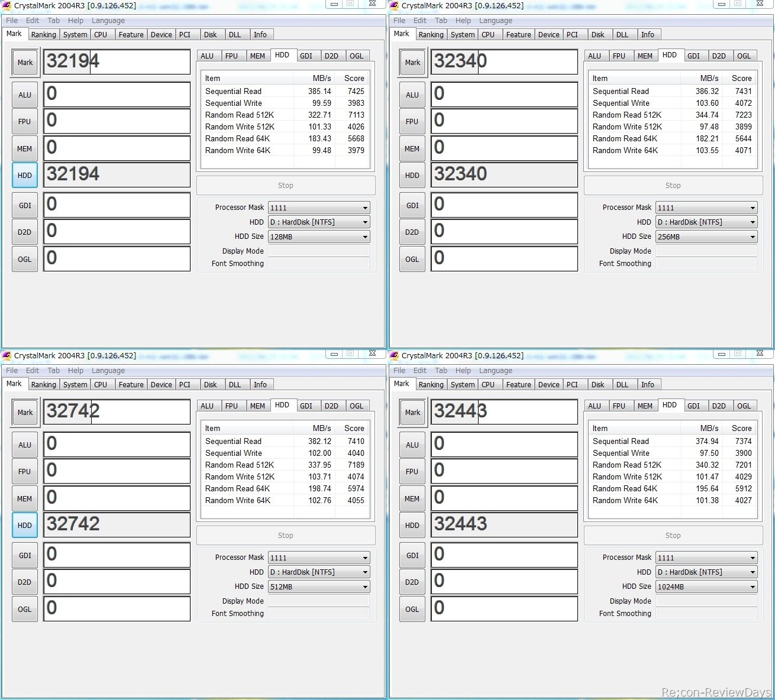Open the Edit menu in the 32340 window
775x700 pixels.
(x=420, y=20)
